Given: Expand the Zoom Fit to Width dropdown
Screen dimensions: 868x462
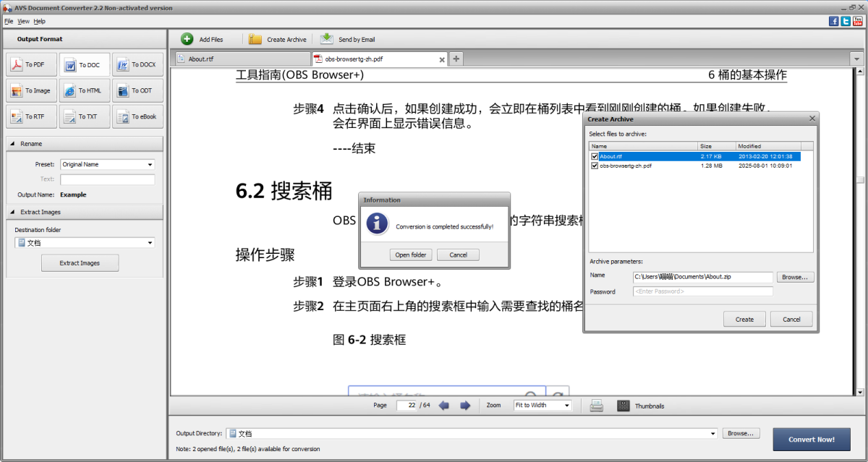Looking at the screenshot, I should click(542, 406).
